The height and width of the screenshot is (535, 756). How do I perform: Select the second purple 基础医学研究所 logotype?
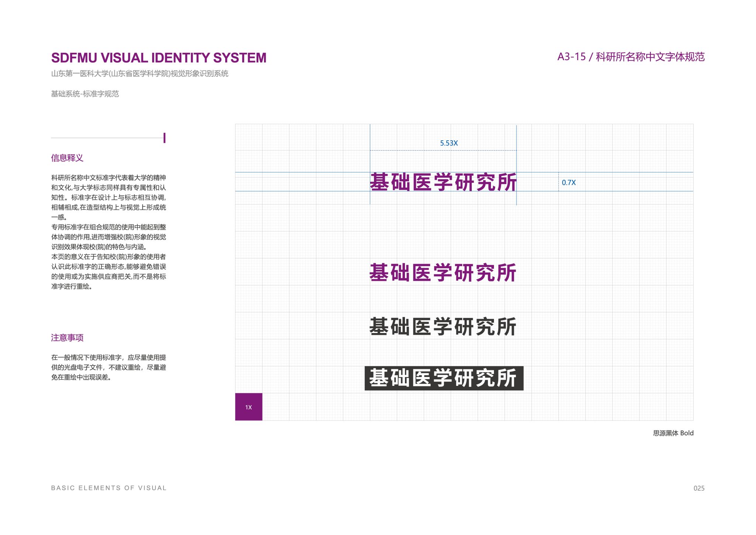click(443, 273)
